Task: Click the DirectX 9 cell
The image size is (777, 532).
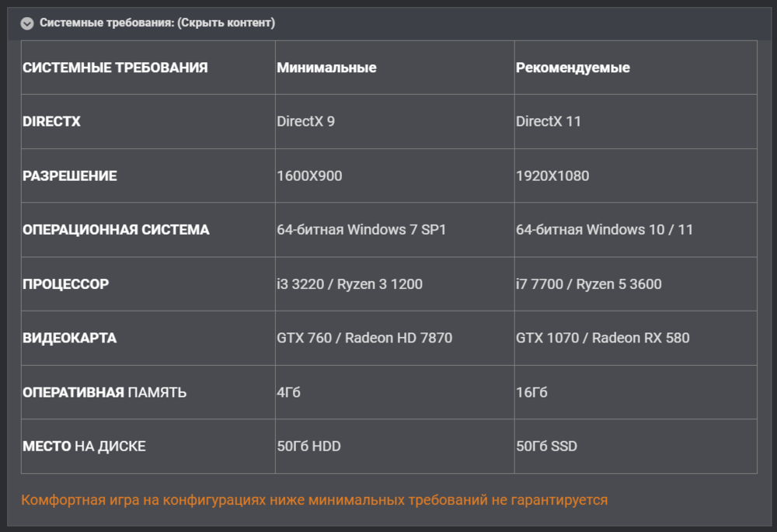Action: [x=305, y=121]
